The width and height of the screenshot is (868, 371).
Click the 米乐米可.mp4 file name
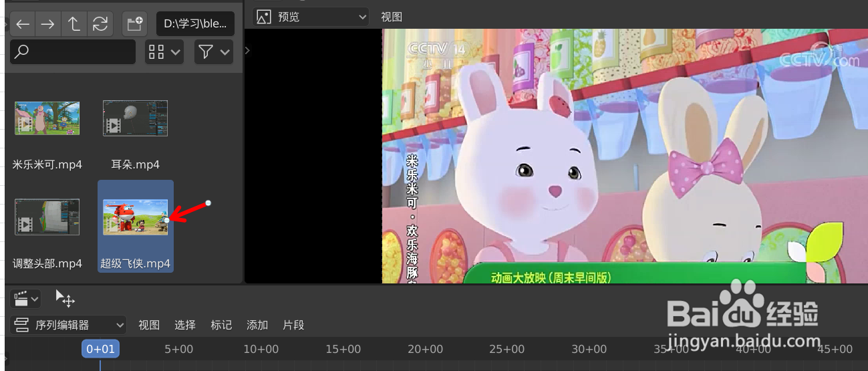coord(47,164)
